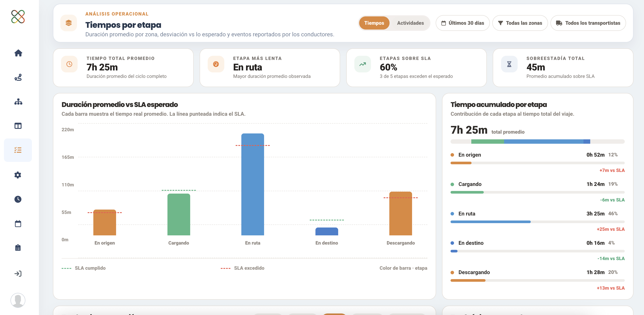
Task: Click the En ruta progress bar
Action: [538, 222]
